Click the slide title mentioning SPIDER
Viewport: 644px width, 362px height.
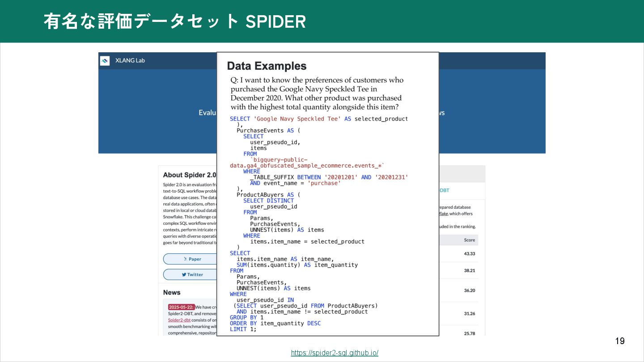point(174,21)
